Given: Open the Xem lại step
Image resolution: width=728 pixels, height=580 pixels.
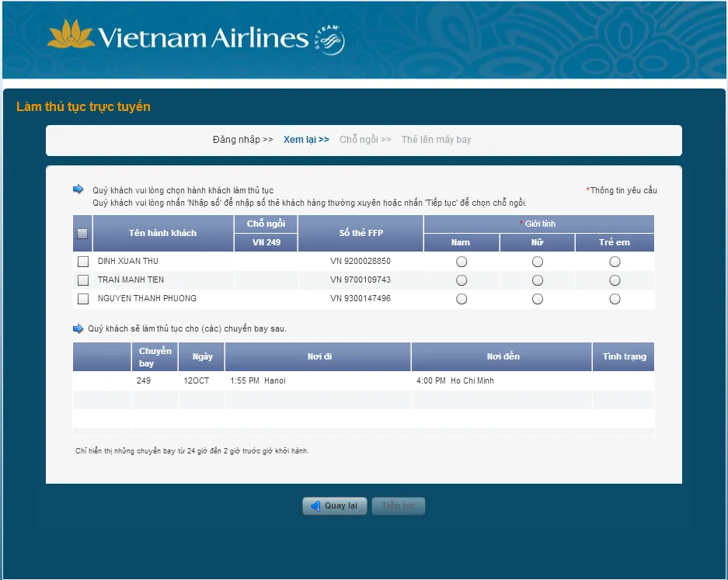Looking at the screenshot, I should [x=306, y=140].
